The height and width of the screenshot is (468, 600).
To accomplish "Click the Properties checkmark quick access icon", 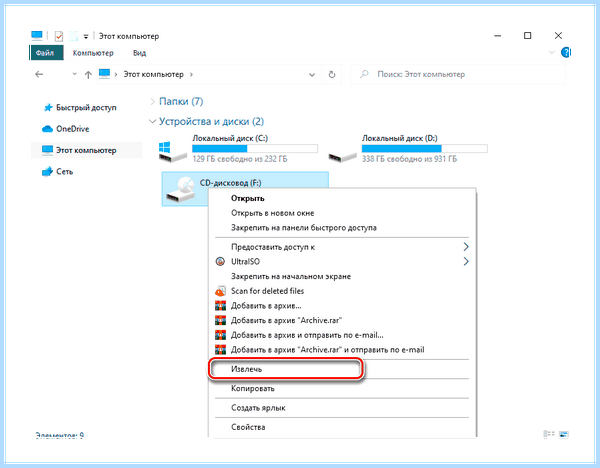I will (x=59, y=36).
